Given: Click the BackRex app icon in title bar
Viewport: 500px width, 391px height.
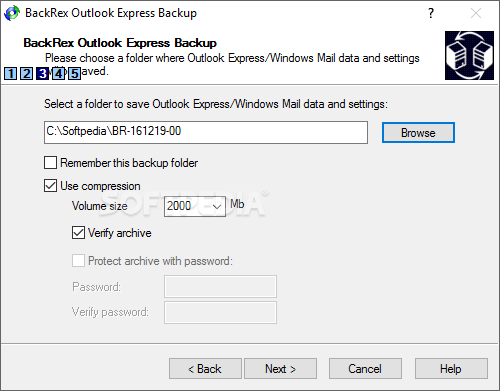Looking at the screenshot, I should tap(12, 13).
